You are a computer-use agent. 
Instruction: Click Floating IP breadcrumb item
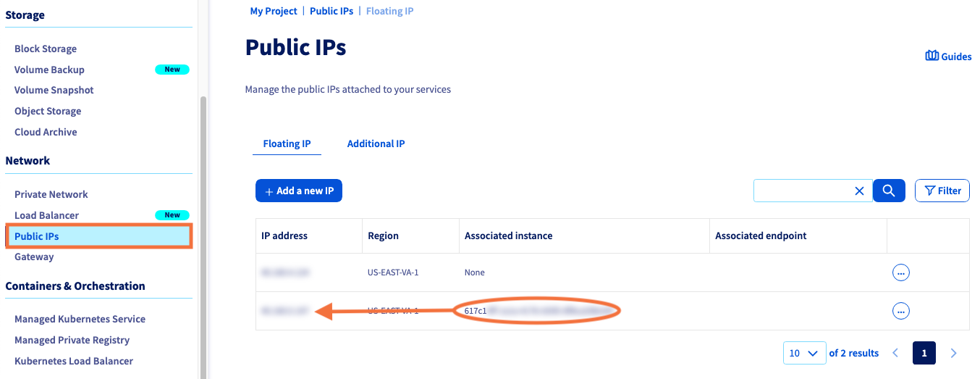(x=390, y=11)
